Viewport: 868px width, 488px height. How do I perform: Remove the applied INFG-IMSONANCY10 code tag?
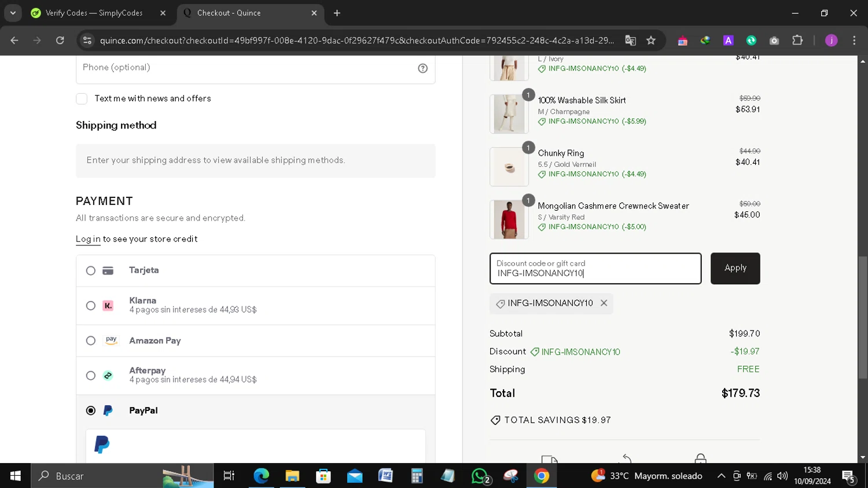pyautogui.click(x=604, y=303)
